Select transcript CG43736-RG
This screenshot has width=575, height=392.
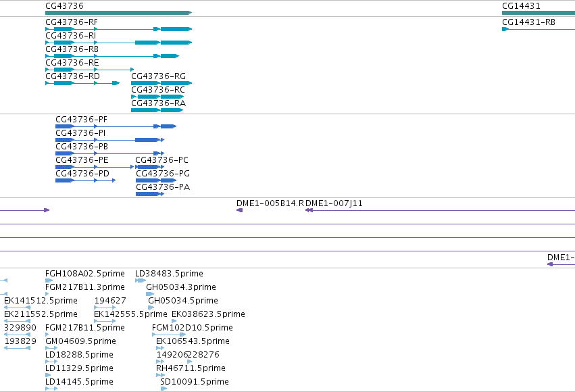point(161,83)
